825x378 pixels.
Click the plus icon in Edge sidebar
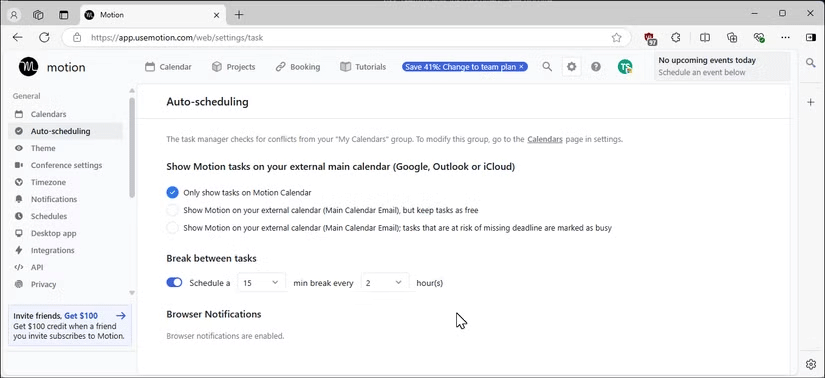point(810,102)
